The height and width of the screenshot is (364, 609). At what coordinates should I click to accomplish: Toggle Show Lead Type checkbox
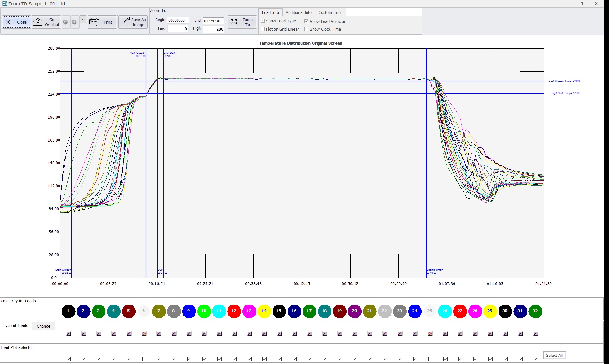tap(263, 21)
